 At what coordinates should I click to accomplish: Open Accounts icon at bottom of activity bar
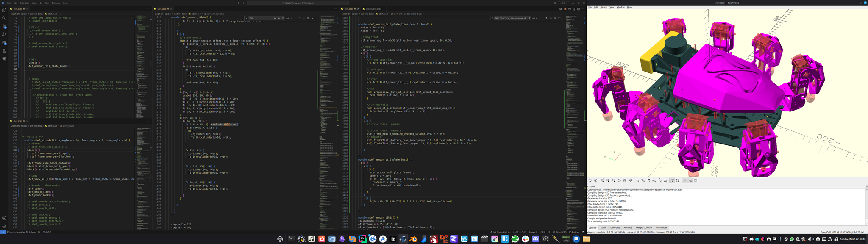(4, 218)
